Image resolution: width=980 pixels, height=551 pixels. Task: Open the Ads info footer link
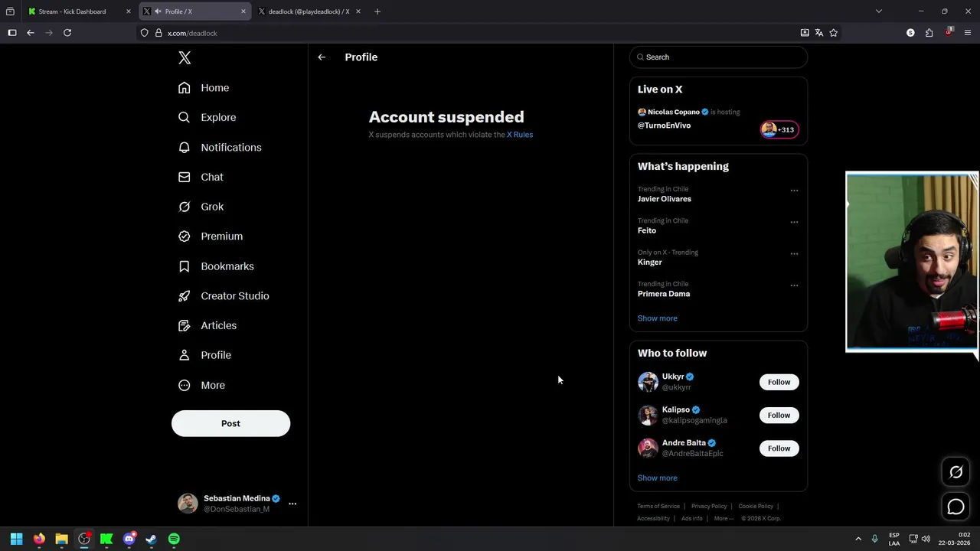pyautogui.click(x=692, y=518)
